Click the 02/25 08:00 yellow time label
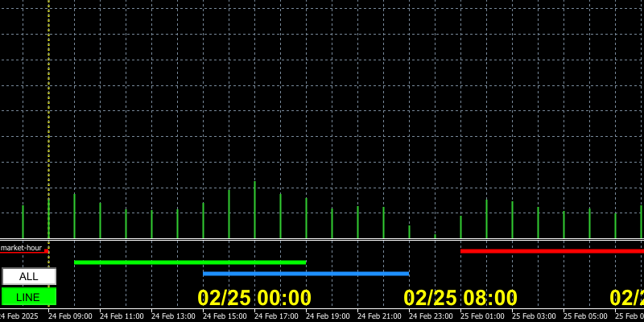The height and width of the screenshot is (322, 644). tap(460, 298)
